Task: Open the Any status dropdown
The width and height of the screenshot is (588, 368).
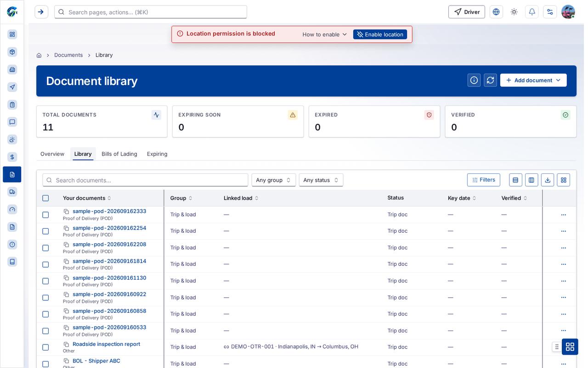Action: coord(321,180)
